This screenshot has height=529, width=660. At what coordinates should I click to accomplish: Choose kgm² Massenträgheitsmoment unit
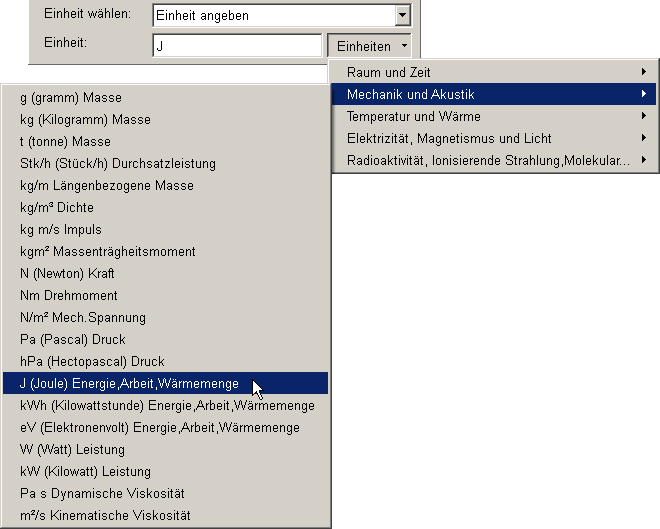(x=165, y=252)
